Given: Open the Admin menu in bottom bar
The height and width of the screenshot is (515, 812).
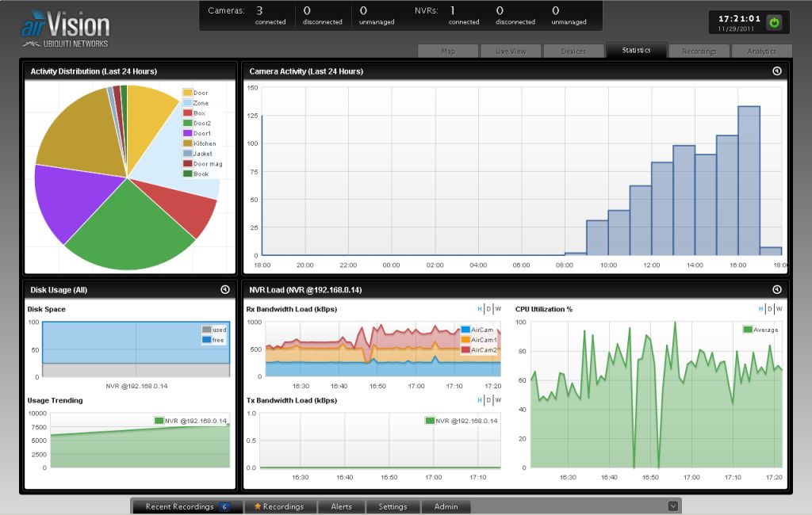Looking at the screenshot, I should pyautogui.click(x=445, y=506).
